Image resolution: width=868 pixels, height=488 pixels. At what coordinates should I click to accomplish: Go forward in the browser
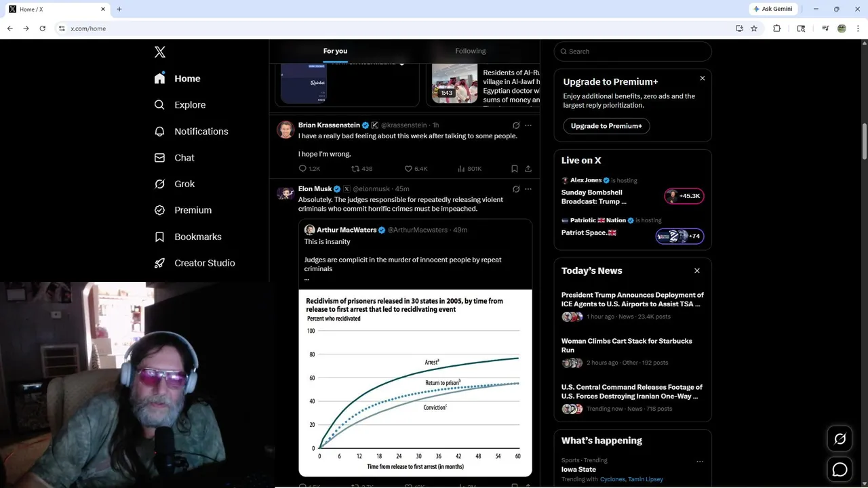(x=26, y=28)
